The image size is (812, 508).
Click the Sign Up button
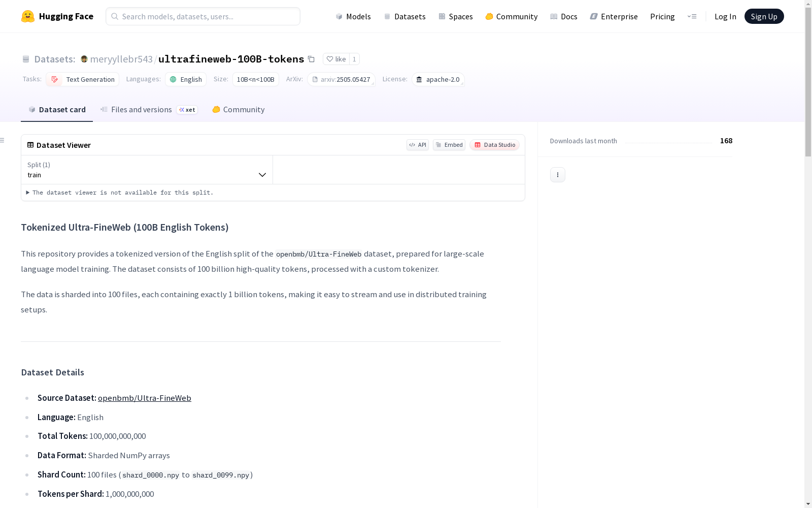point(764,16)
